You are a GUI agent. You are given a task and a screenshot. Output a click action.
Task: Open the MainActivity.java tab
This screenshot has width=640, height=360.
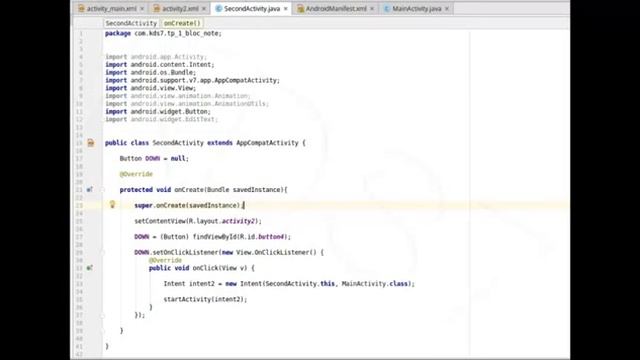click(417, 9)
